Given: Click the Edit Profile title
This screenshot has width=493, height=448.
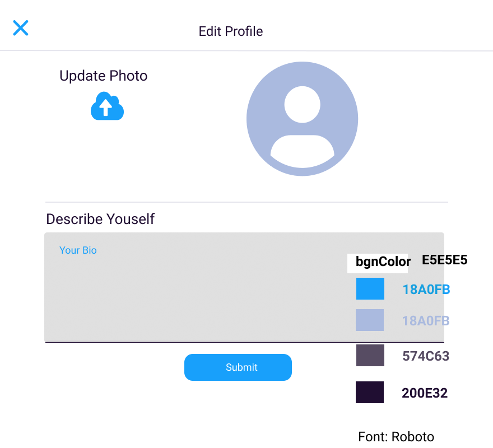Looking at the screenshot, I should coord(231,31).
